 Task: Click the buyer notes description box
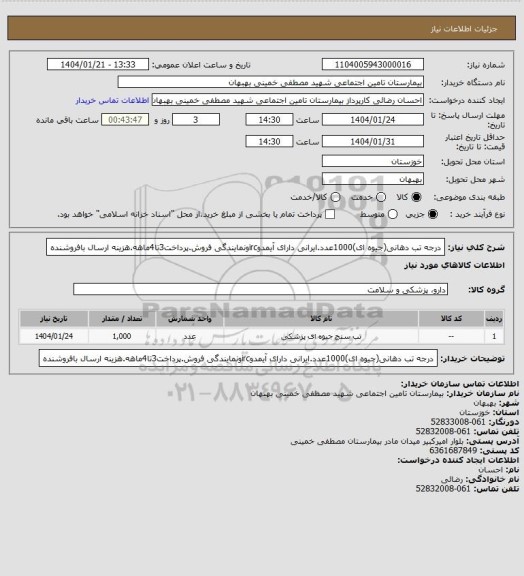pos(238,358)
